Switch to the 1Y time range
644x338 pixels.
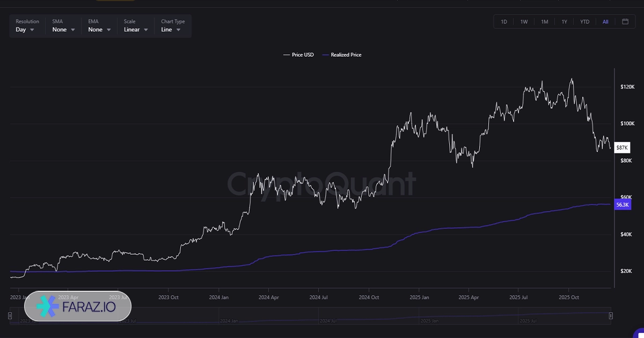565,21
